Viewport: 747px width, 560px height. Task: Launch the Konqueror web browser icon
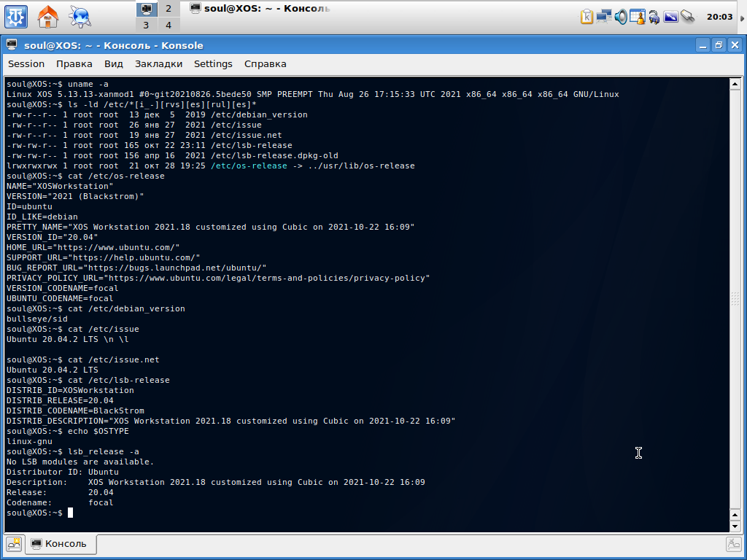tap(80, 17)
